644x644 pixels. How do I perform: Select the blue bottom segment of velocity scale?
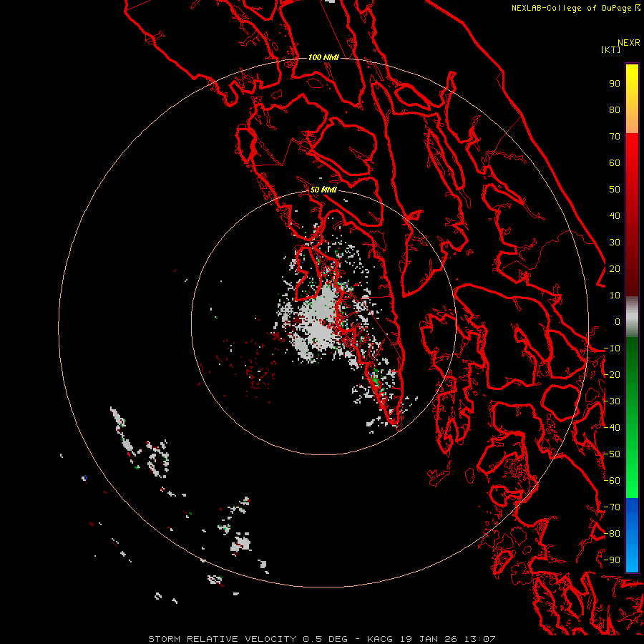pyautogui.click(x=632, y=535)
